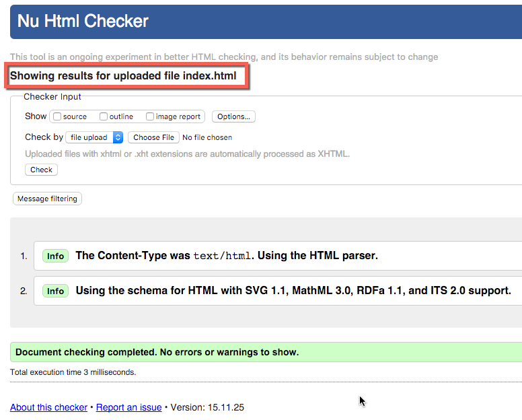
Task: Follow the Report an issue link
Action: (x=129, y=407)
